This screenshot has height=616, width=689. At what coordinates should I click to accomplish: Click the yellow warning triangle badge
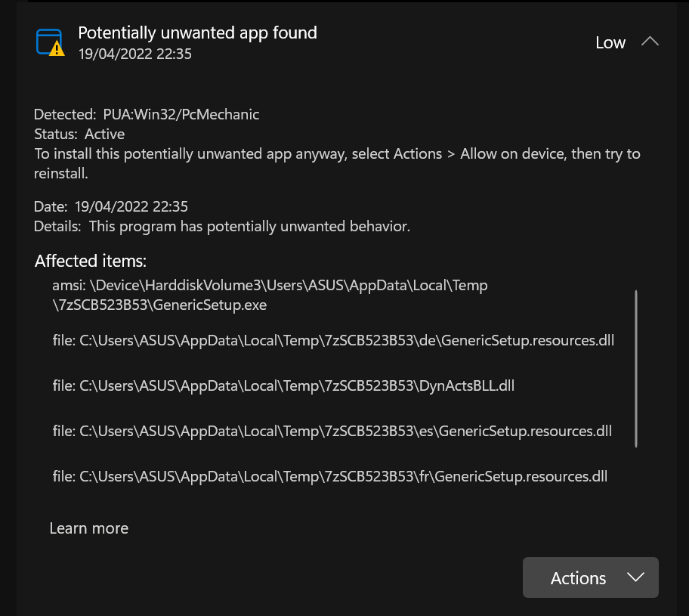[x=56, y=50]
